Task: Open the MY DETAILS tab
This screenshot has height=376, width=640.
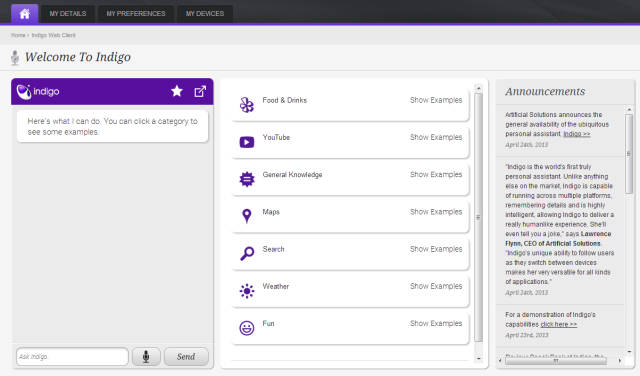Action: pyautogui.click(x=68, y=14)
